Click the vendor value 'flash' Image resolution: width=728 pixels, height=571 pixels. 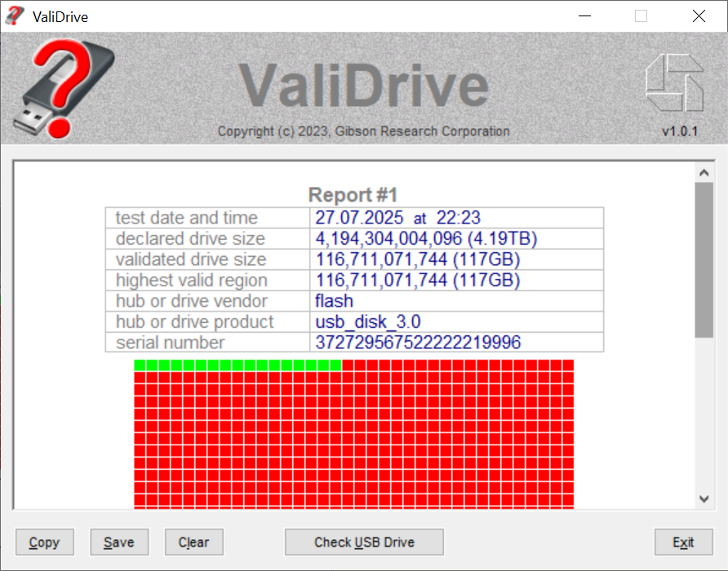335,301
